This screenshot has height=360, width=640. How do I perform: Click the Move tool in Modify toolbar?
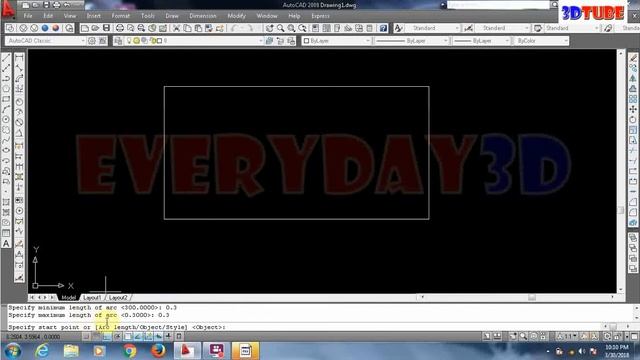tap(633, 109)
